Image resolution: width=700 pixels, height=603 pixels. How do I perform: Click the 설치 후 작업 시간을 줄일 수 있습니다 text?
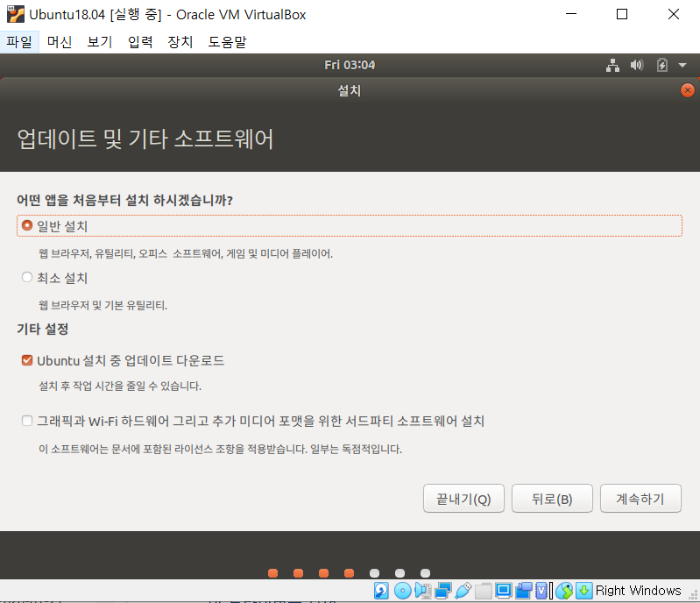pos(120,386)
